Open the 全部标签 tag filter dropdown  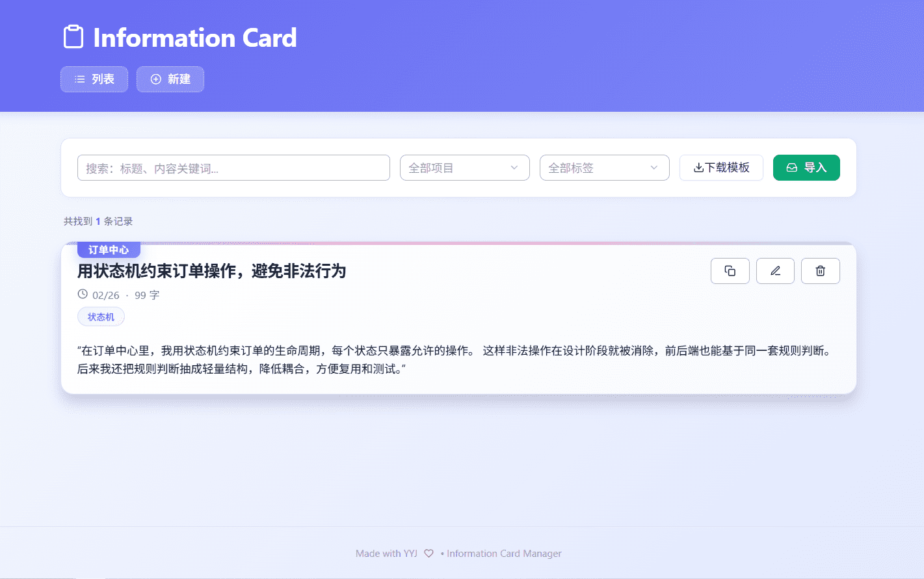coord(603,168)
